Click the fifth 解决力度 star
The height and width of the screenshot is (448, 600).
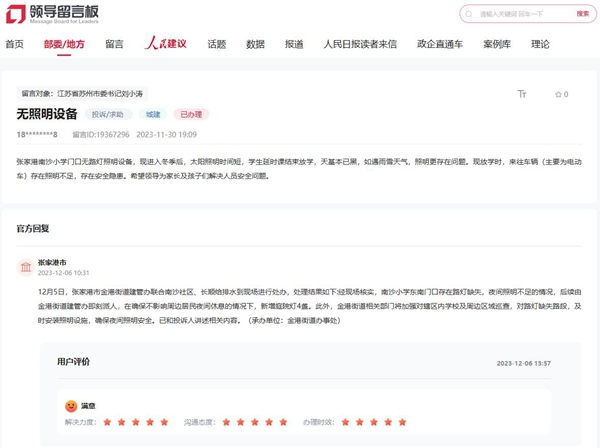click(x=164, y=422)
